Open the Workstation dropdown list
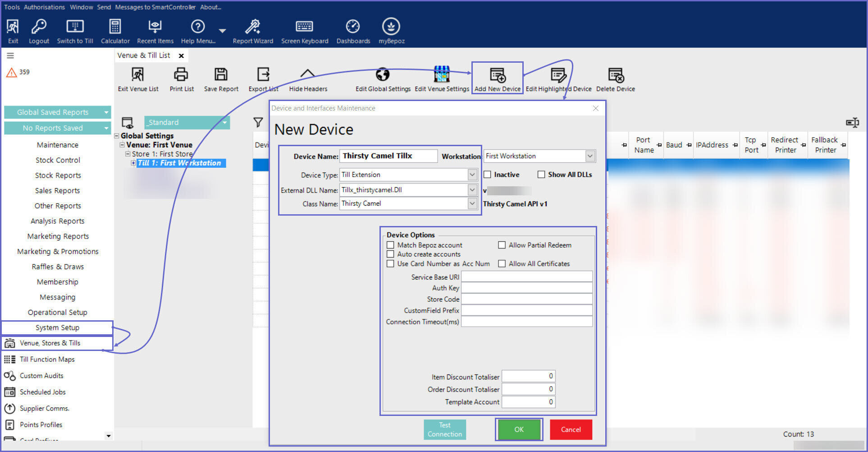The width and height of the screenshot is (868, 452). click(x=590, y=156)
